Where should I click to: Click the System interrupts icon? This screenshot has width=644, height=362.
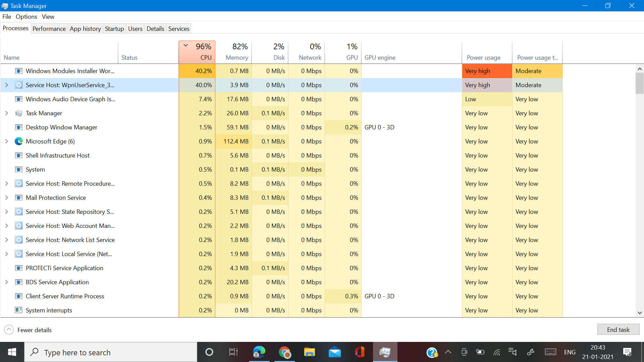19,310
